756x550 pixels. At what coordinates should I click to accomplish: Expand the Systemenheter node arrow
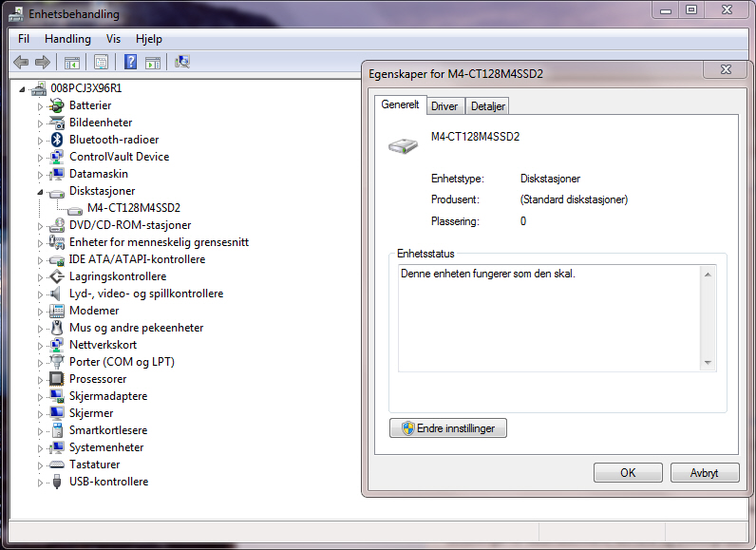coord(40,448)
